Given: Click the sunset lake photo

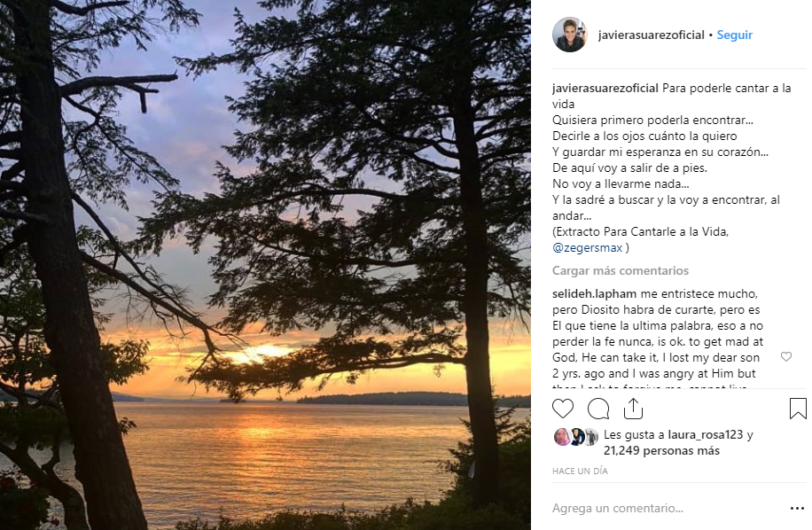Looking at the screenshot, I should pos(265,265).
